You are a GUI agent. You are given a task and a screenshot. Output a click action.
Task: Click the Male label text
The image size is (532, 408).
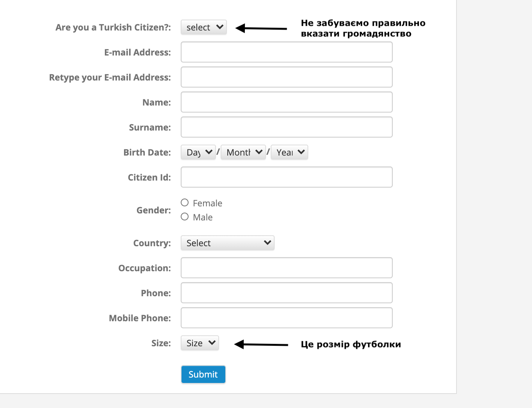pos(203,217)
